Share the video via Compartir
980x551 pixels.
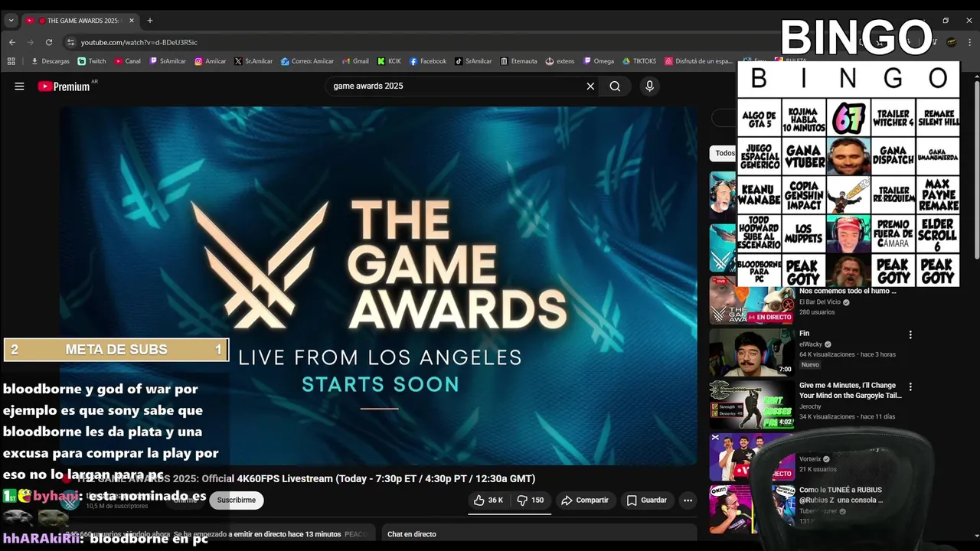pos(585,500)
